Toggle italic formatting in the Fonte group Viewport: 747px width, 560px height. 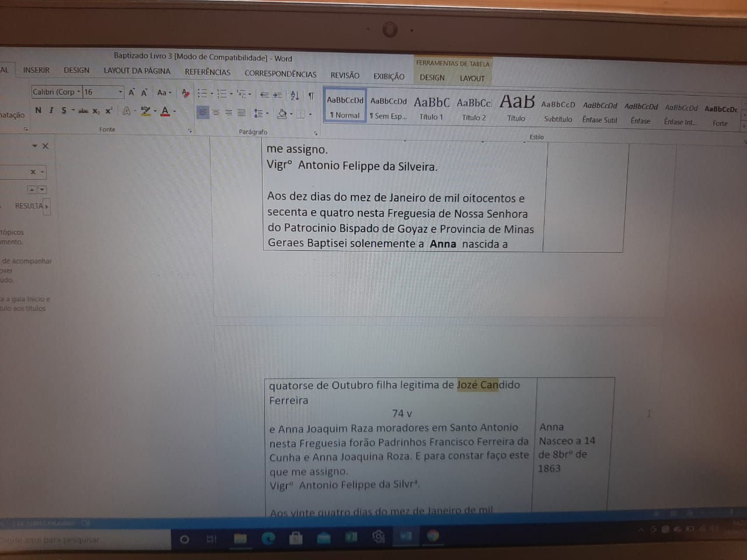(51, 110)
